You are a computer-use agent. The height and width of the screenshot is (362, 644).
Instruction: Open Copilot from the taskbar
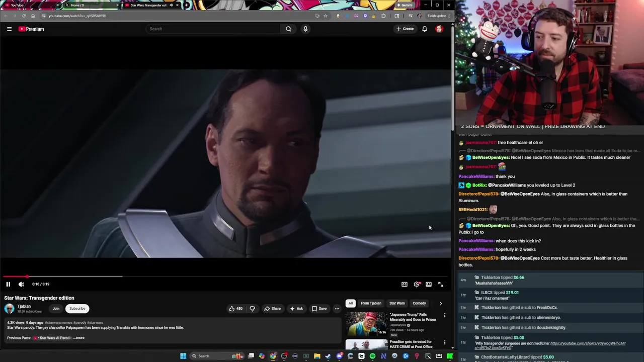pos(262,356)
